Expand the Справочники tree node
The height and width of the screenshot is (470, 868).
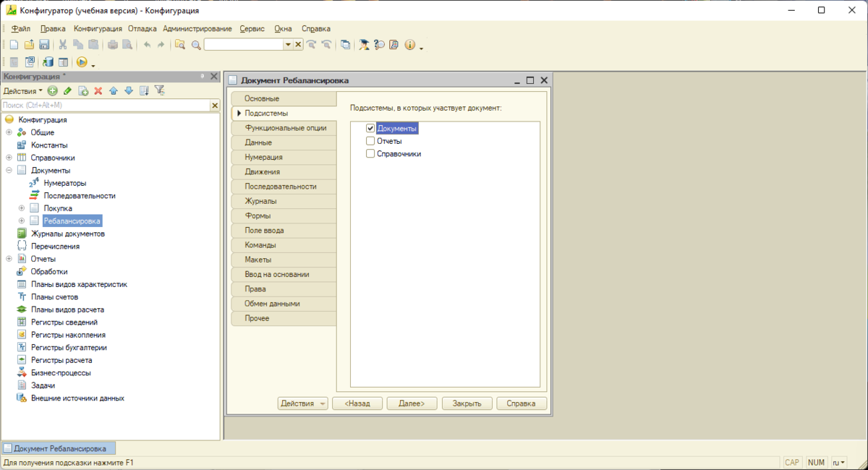[9, 158]
